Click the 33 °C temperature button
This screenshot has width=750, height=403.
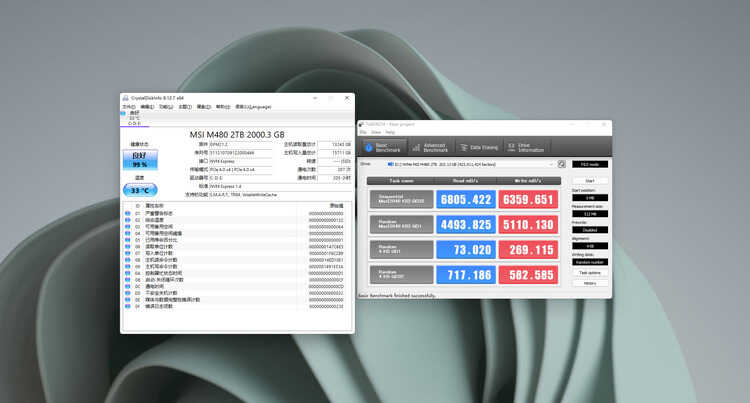(x=140, y=190)
